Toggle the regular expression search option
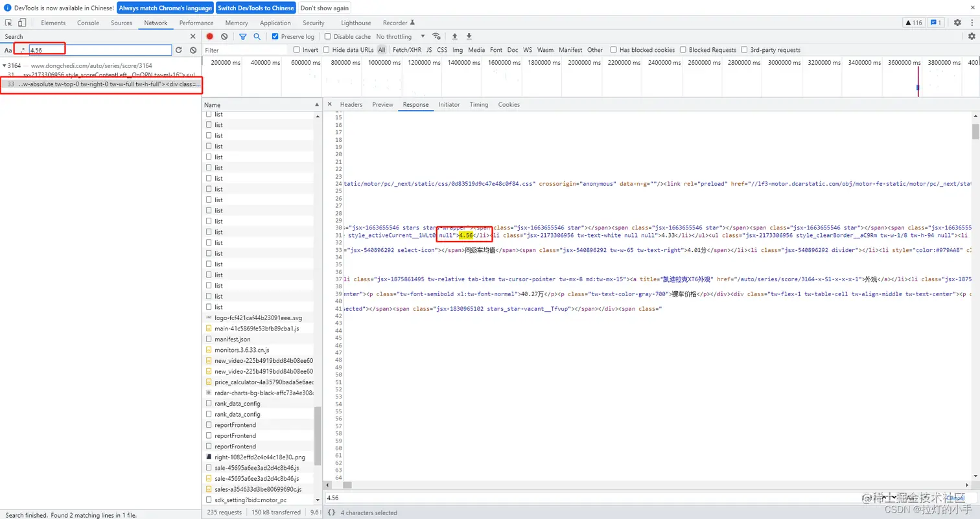980x519 pixels. (x=22, y=50)
